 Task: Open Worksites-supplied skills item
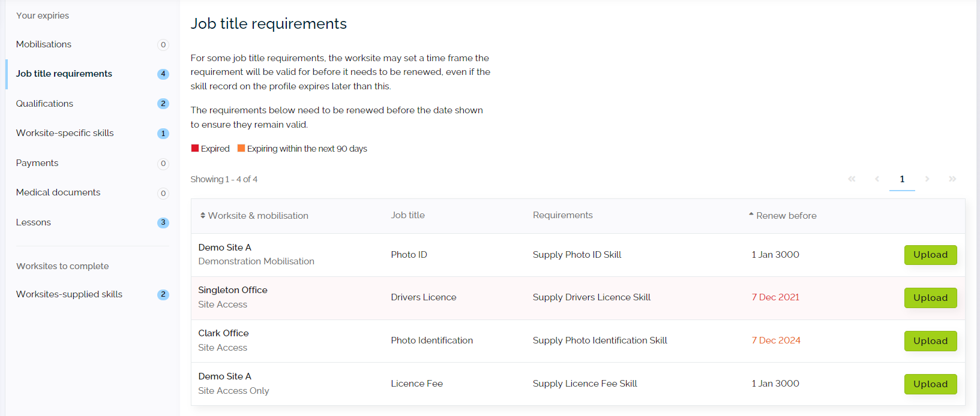point(69,294)
